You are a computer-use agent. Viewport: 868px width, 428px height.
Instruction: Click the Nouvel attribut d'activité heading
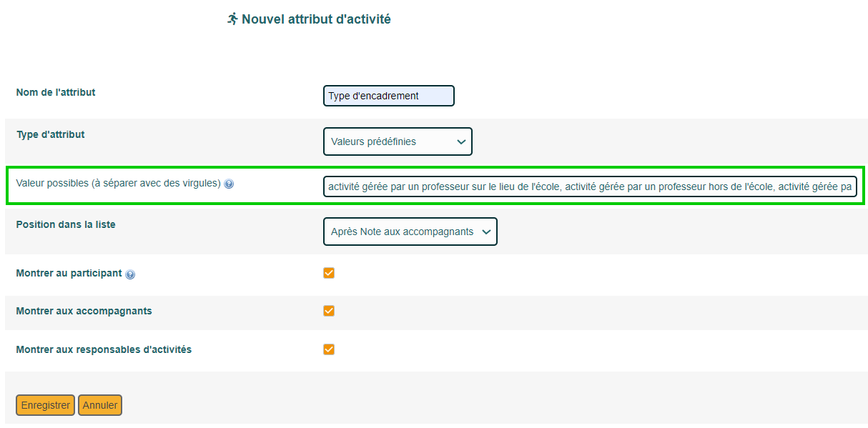[316, 19]
